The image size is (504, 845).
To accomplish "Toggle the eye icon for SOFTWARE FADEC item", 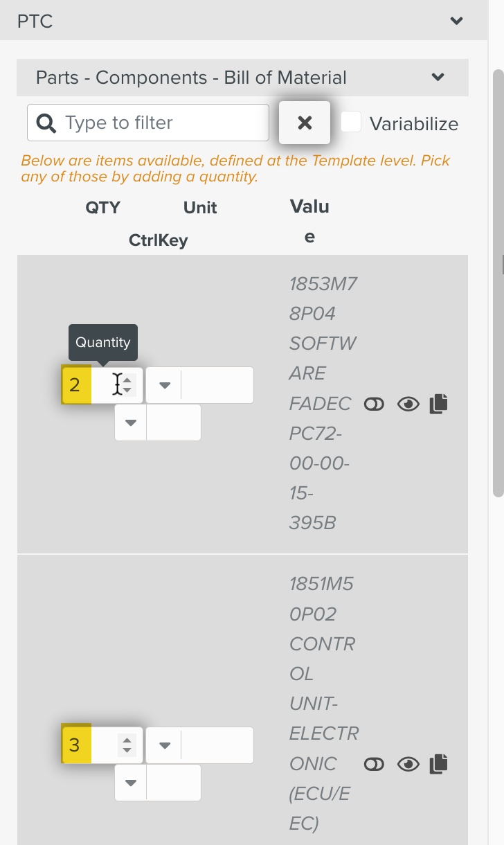I will click(x=408, y=404).
